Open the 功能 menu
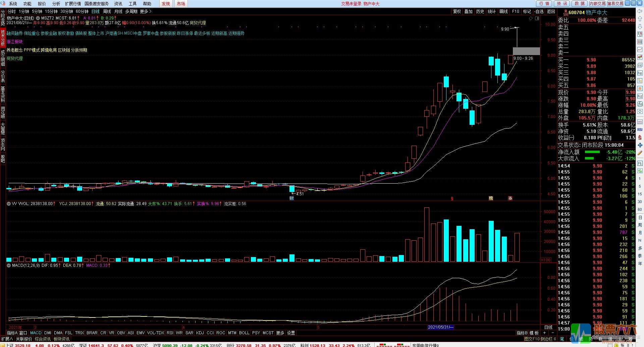The width and height of the screenshot is (644, 347). pos(28,4)
